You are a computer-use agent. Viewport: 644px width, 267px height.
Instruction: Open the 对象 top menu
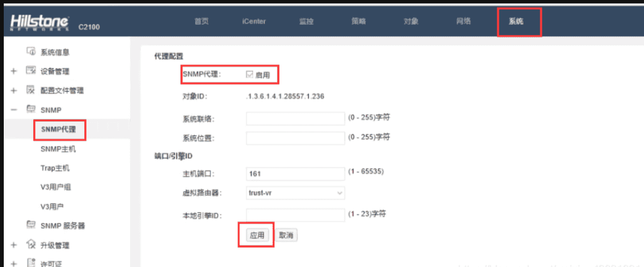click(x=411, y=22)
